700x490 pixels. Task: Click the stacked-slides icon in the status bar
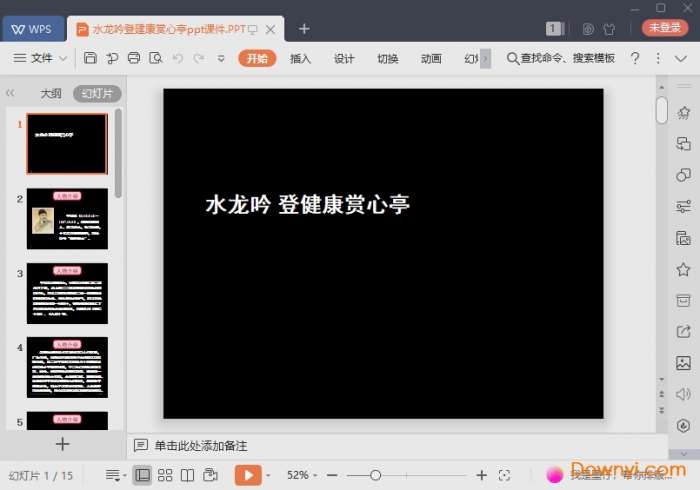click(x=210, y=475)
